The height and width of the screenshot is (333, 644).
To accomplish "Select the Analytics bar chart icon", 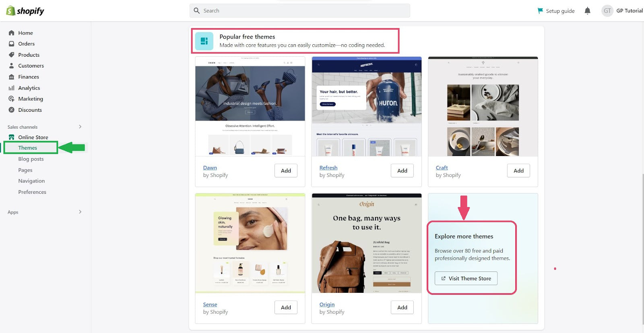I will pyautogui.click(x=12, y=88).
